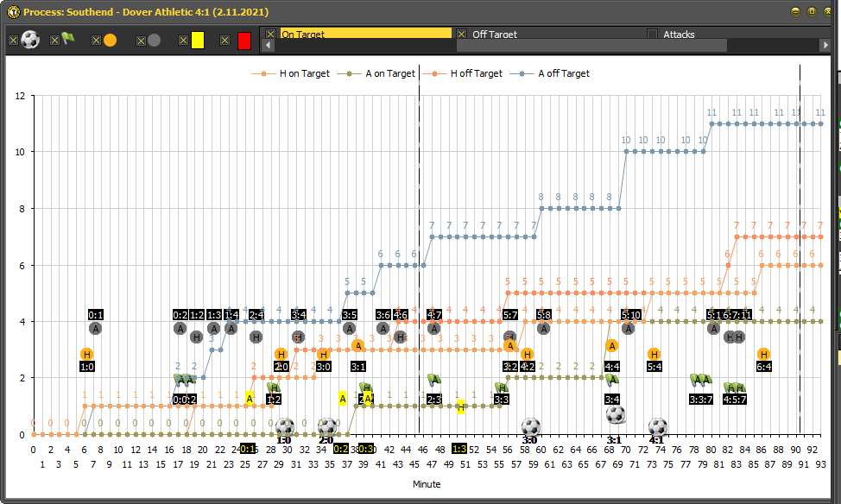Click the red card swatch in toolbar
The image size is (841, 504).
click(x=243, y=41)
